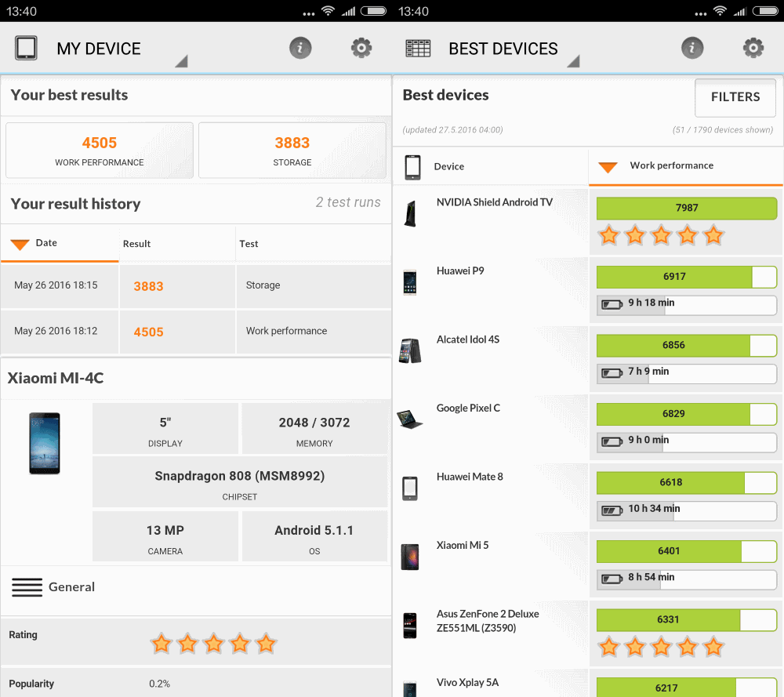The height and width of the screenshot is (697, 784).
Task: Click the Xiaomi Mi 5 6401 score bar
Action: click(687, 551)
